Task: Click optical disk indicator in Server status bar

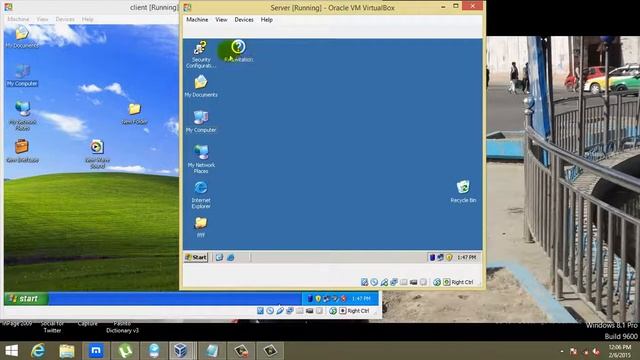Action: coord(374,282)
